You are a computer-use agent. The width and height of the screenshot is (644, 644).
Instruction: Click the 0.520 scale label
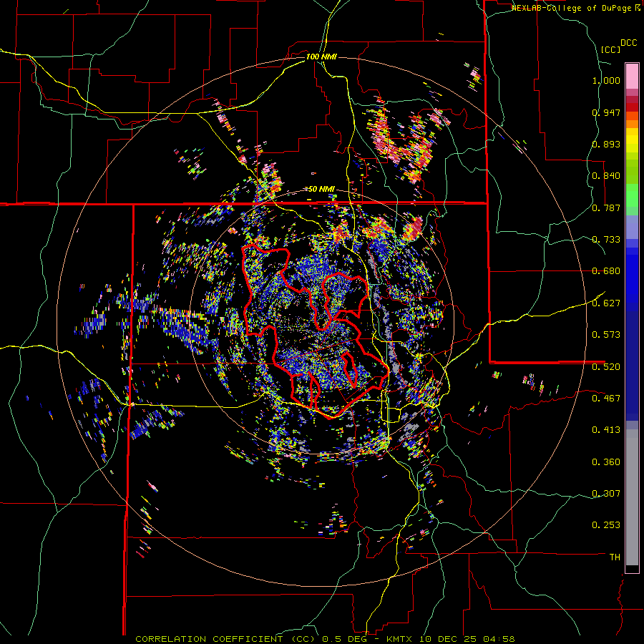point(606,366)
